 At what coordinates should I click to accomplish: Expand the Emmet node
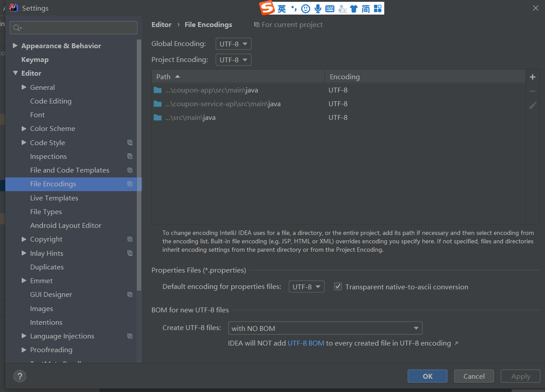click(x=24, y=281)
